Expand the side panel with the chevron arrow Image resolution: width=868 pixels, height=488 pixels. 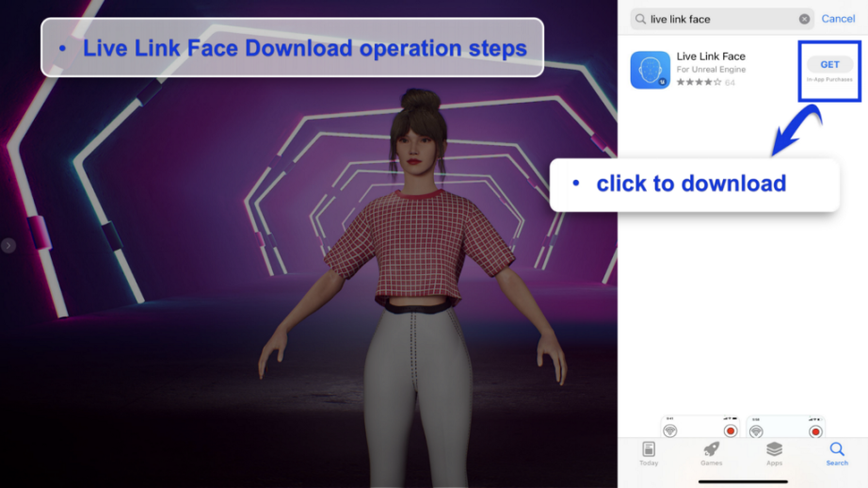(x=8, y=246)
